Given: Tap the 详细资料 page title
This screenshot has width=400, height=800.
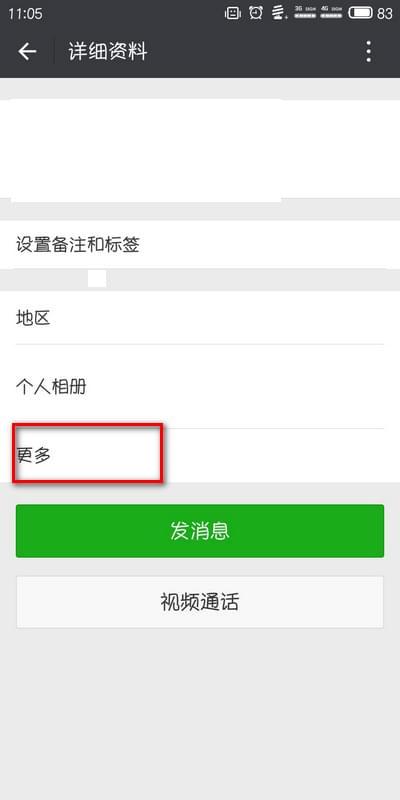Looking at the screenshot, I should point(108,52).
